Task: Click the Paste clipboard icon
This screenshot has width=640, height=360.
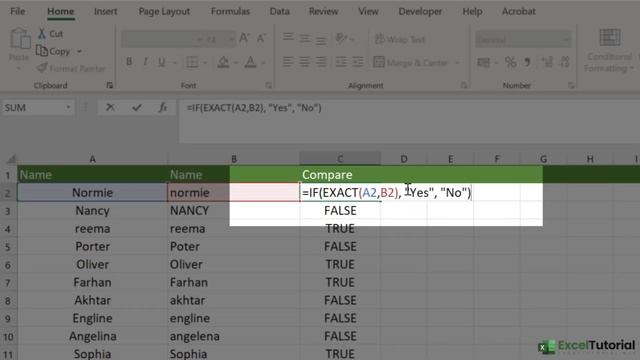Action: coord(20,39)
